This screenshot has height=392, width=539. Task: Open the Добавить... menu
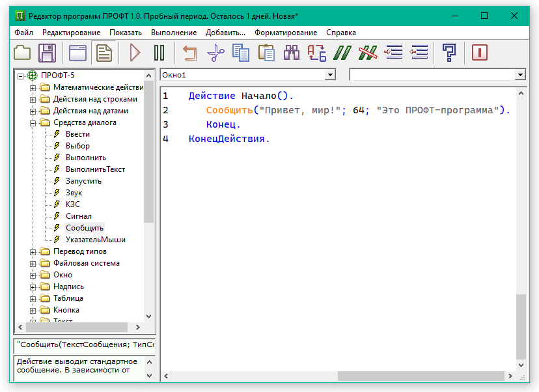[x=225, y=33]
